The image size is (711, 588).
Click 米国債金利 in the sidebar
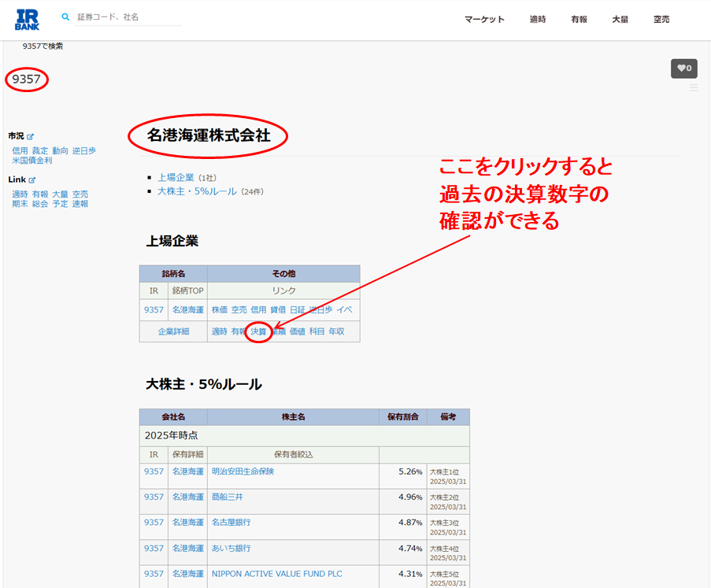[32, 161]
